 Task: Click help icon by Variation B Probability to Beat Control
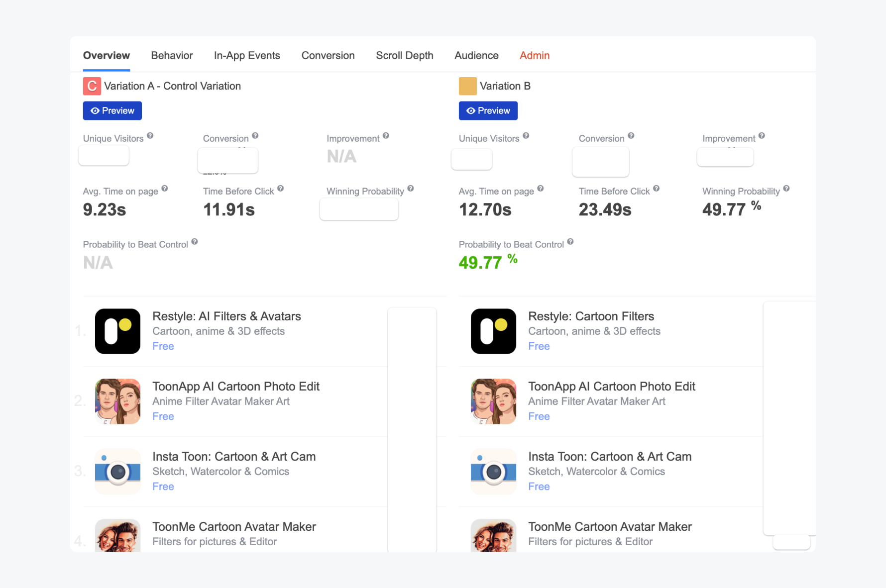[x=570, y=242]
